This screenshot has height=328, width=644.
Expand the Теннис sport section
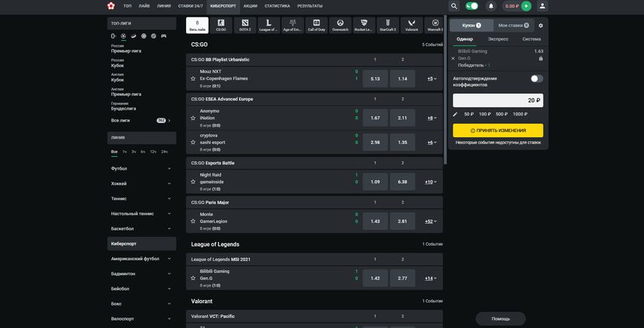point(141,199)
